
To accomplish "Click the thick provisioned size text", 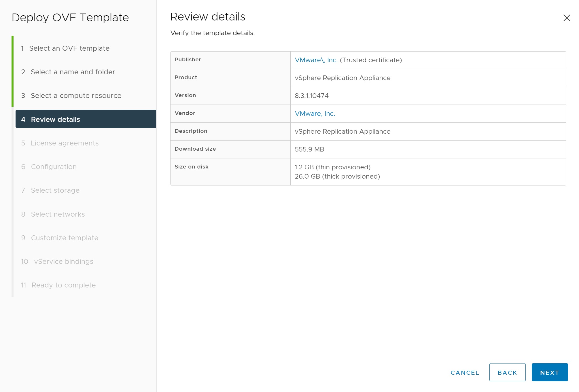I will 337,177.
